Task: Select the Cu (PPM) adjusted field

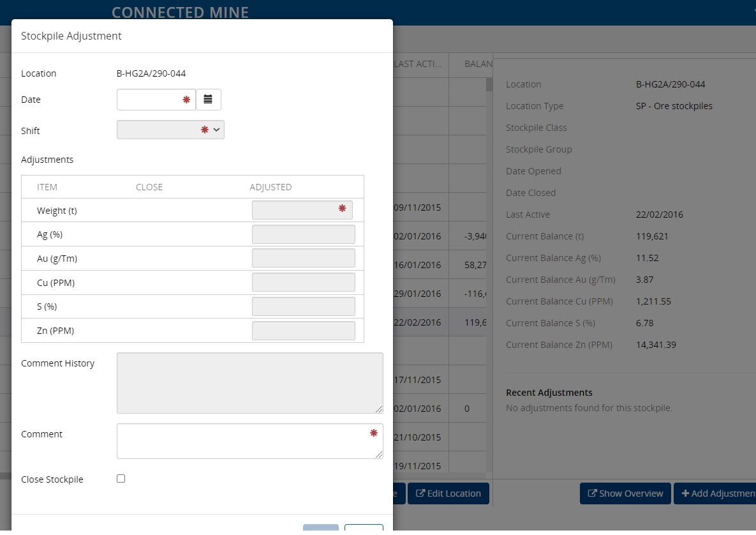Action: coord(304,282)
